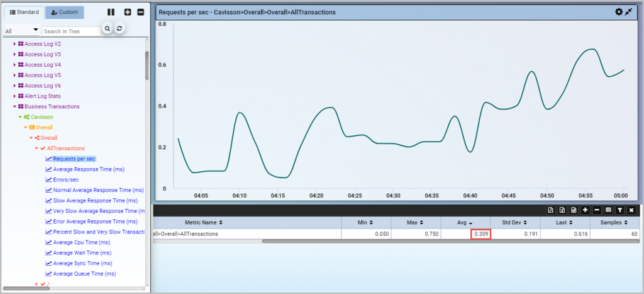Sort table by Samples column
This screenshot has width=644, height=294.
pyautogui.click(x=614, y=222)
